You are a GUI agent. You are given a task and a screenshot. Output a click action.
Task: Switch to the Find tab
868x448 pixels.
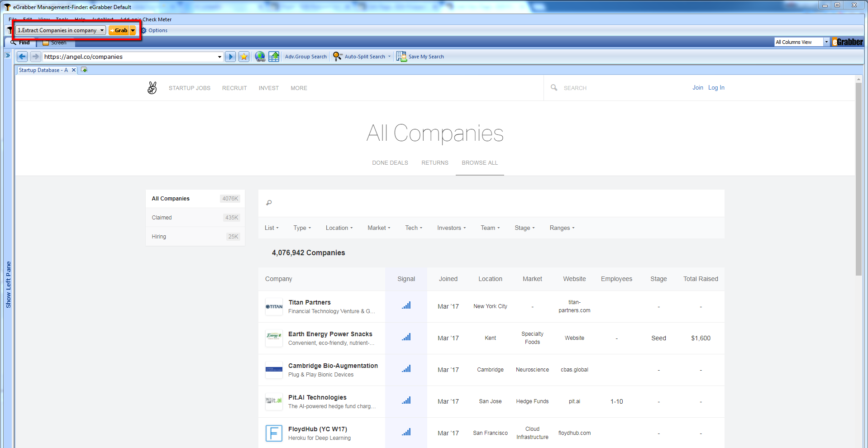[x=20, y=43]
